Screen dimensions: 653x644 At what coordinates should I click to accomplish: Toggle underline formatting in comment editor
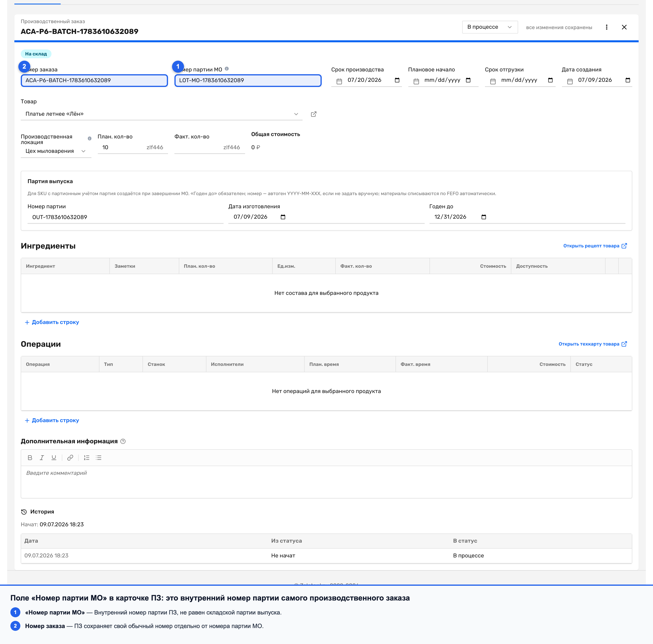(54, 457)
